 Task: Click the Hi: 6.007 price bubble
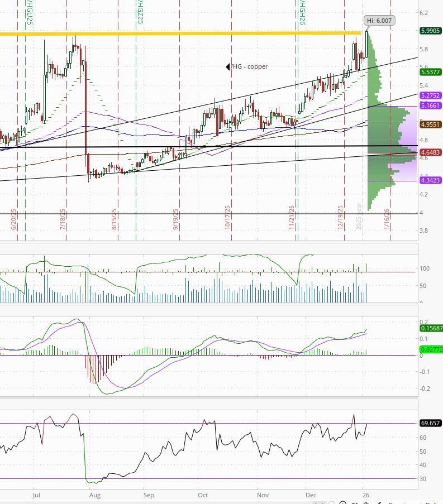coord(379,21)
